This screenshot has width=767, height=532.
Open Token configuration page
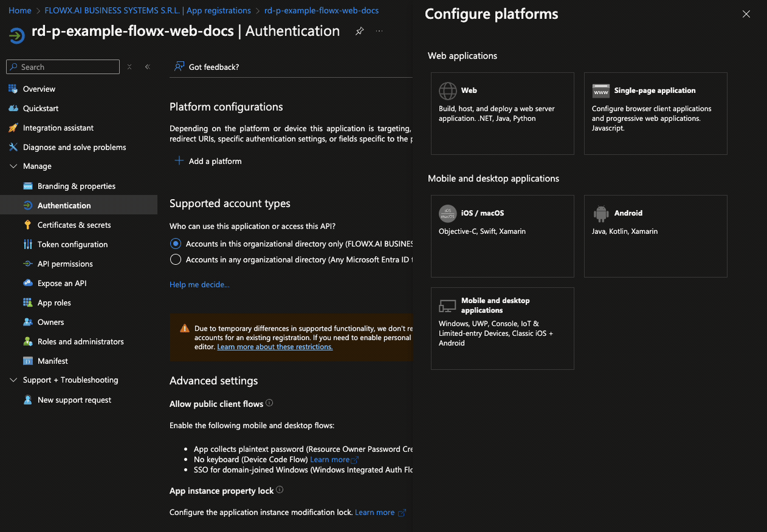point(72,245)
